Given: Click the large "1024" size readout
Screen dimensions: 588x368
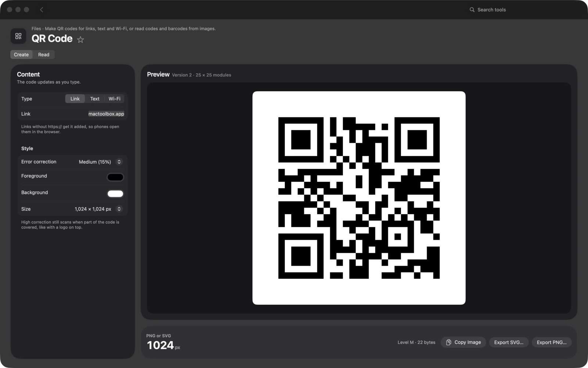Looking at the screenshot, I should pos(160,345).
